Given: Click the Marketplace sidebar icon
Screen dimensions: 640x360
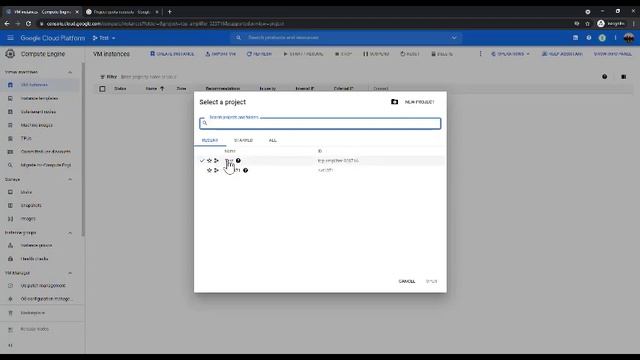Looking at the screenshot, I should [10, 313].
